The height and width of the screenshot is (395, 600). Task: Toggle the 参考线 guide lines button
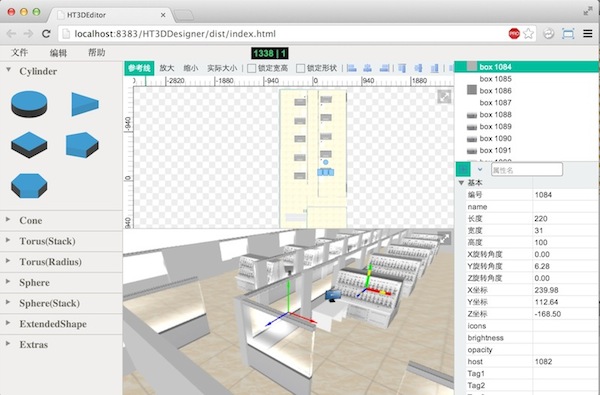[139, 68]
